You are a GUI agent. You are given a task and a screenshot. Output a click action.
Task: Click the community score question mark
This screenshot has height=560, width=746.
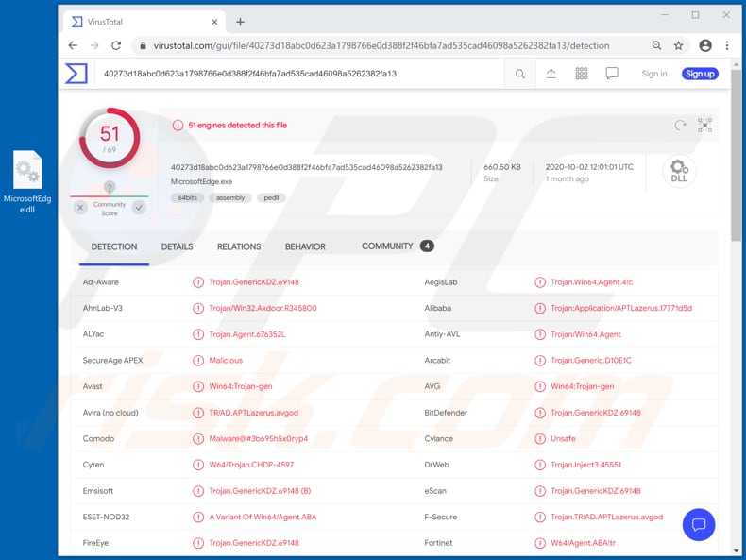coord(110,187)
